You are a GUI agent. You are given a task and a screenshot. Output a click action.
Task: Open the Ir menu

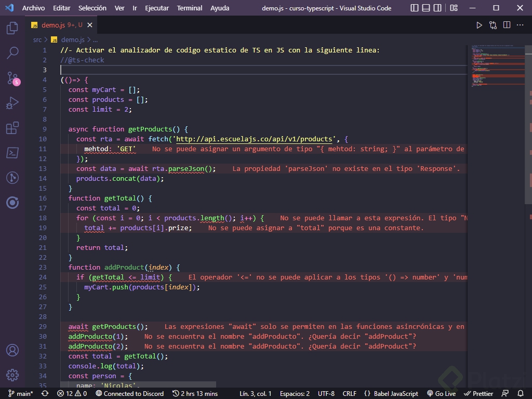135,8
